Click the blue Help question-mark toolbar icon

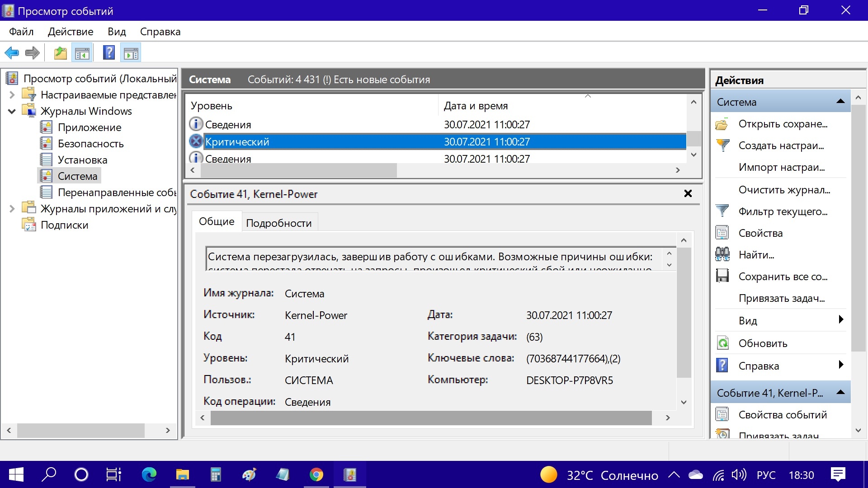coord(109,53)
